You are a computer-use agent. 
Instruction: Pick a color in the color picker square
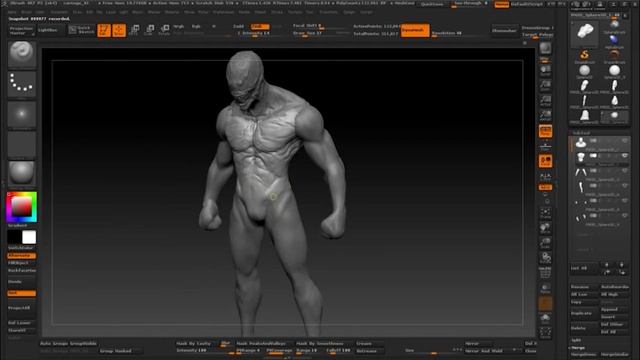pos(21,207)
